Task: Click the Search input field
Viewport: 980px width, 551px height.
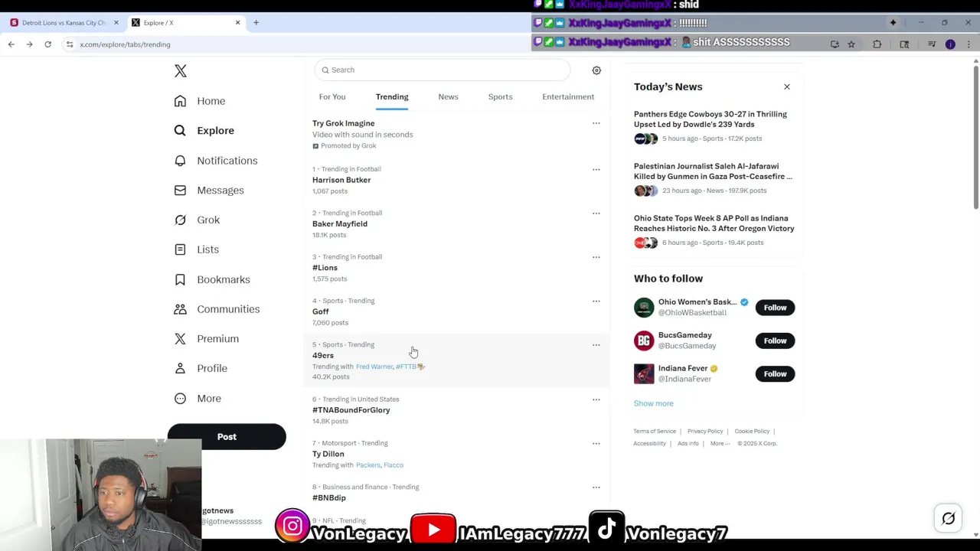Action: click(x=443, y=70)
